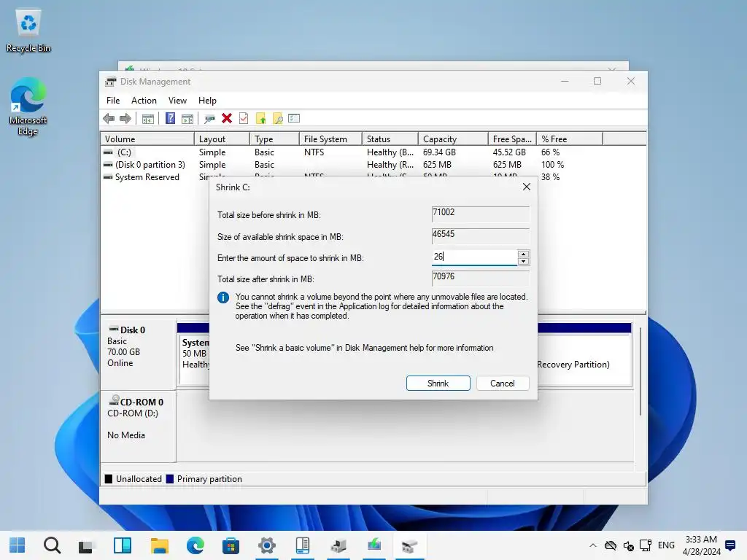Sort by the File System column header
Image resolution: width=747 pixels, height=560 pixels.
coord(330,139)
